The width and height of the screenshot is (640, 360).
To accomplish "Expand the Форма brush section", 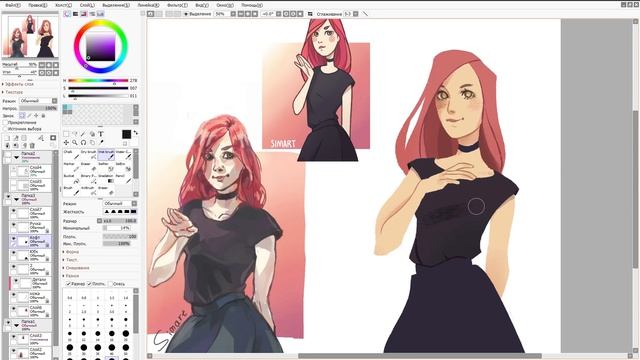I will [71, 252].
